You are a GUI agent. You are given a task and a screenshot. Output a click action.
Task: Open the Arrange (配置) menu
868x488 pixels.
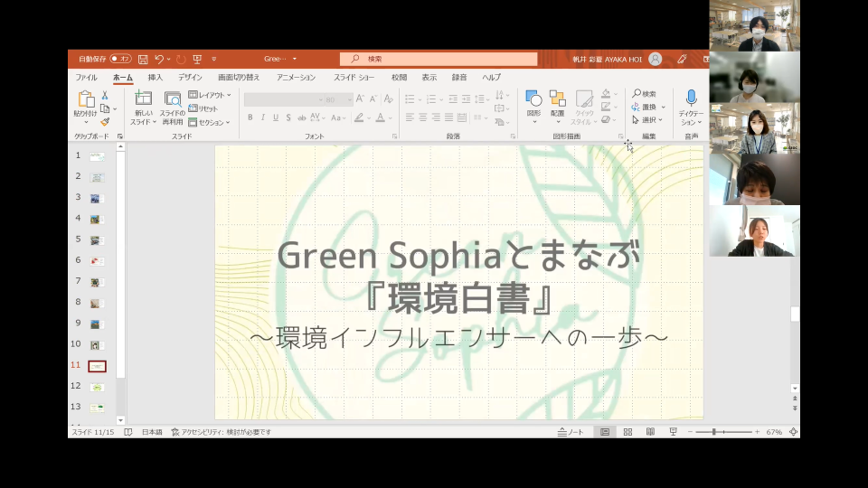(558, 107)
